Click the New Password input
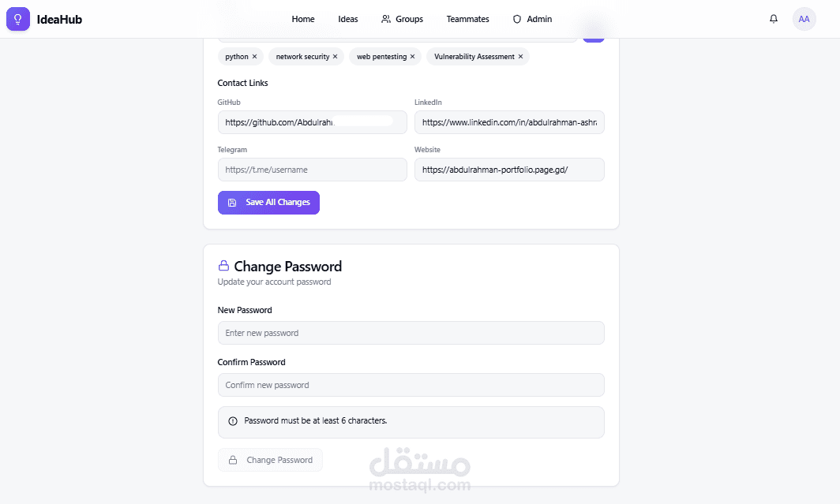The width and height of the screenshot is (840, 504). click(x=411, y=333)
